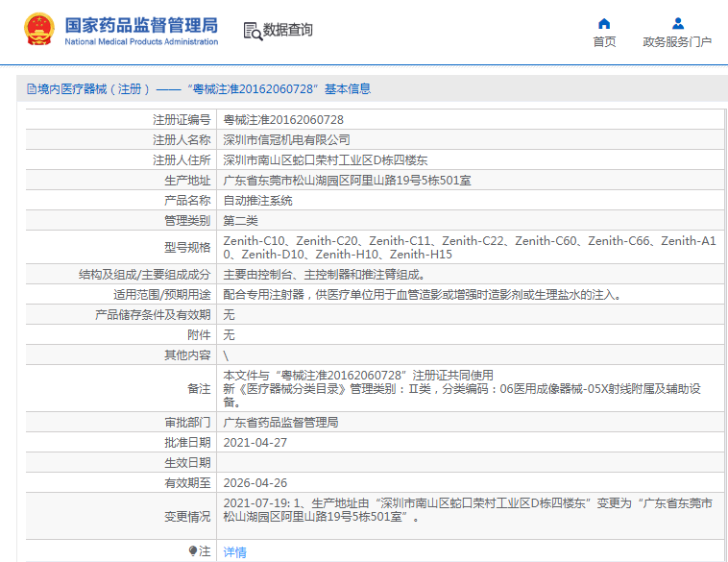This screenshot has width=728, height=562.
Task: Select intended use text 配合专用注射器
Action: (423, 295)
